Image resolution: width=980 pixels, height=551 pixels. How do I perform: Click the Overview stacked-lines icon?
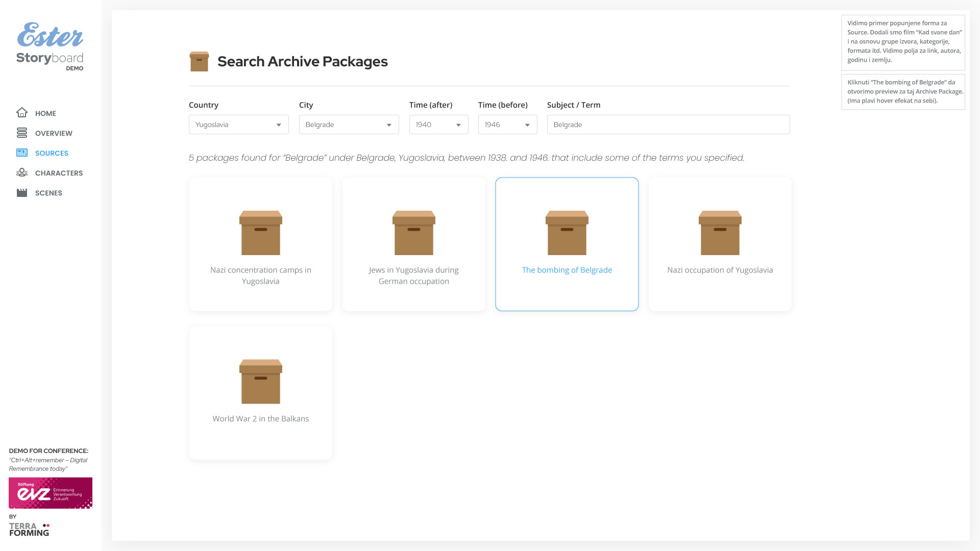pos(22,133)
